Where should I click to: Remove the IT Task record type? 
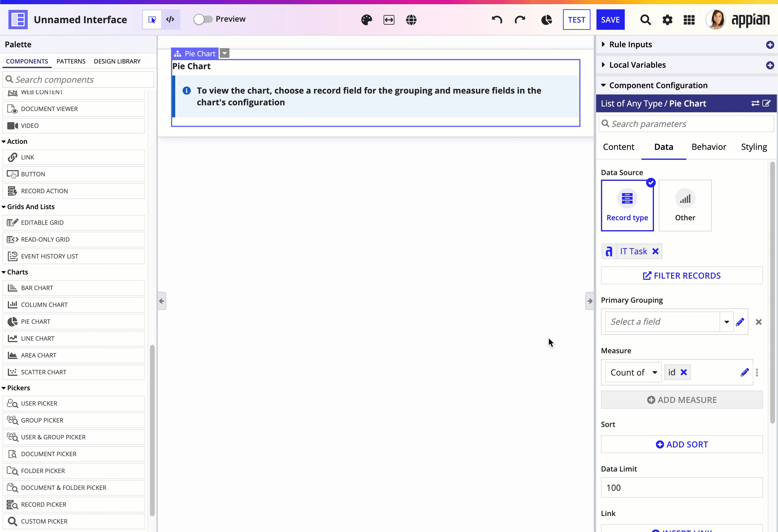click(x=655, y=251)
